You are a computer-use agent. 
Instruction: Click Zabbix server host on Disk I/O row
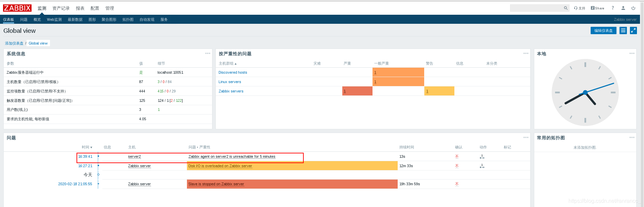[x=140, y=166]
